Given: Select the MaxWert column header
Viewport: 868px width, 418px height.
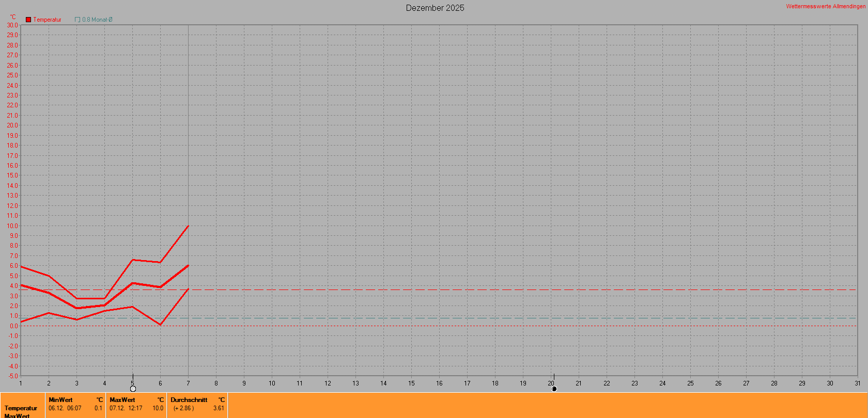Looking at the screenshot, I should [x=122, y=399].
